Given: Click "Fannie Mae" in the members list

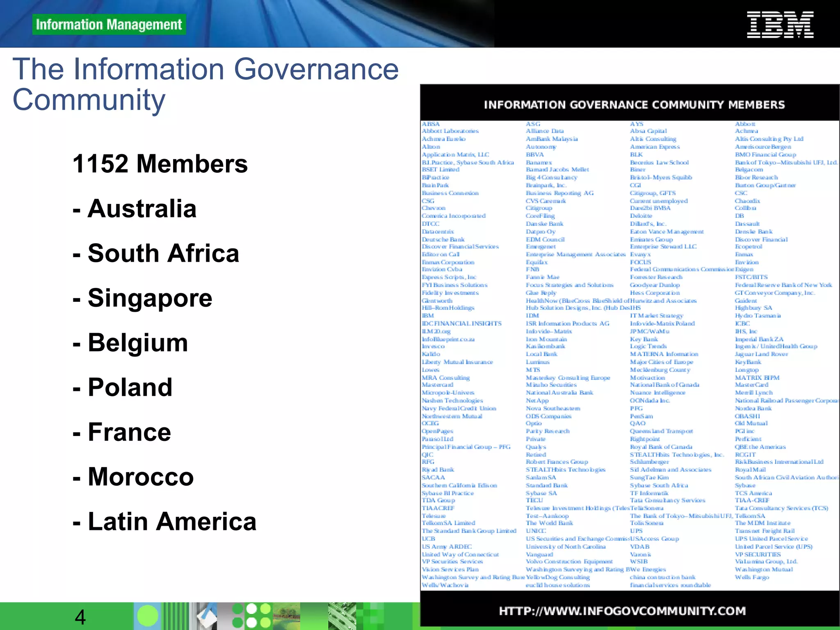Looking at the screenshot, I should tap(543, 277).
